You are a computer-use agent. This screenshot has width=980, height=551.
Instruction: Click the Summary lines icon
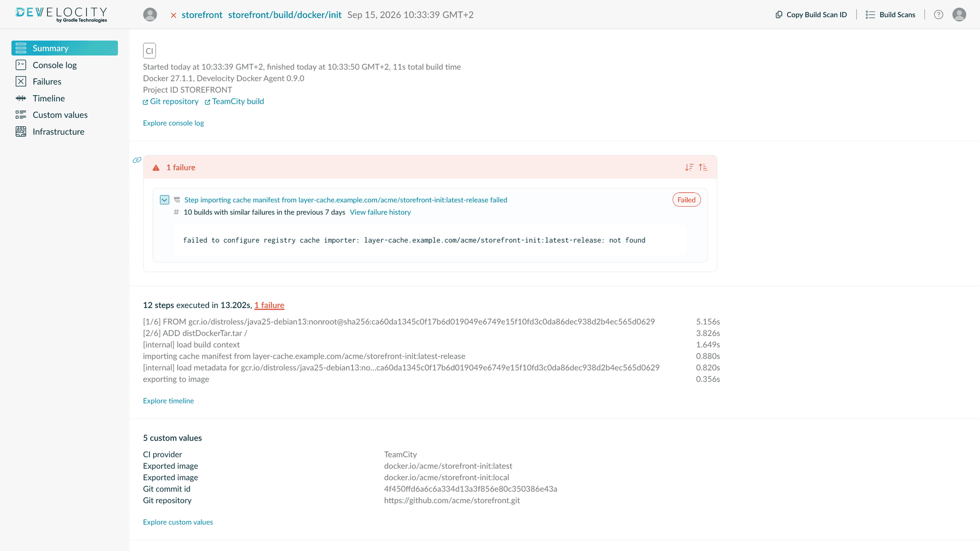pos(21,48)
